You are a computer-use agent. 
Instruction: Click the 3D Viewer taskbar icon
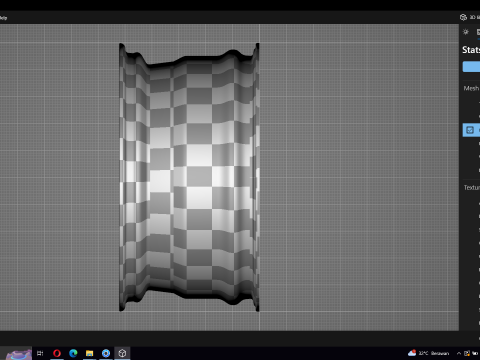(x=122, y=353)
